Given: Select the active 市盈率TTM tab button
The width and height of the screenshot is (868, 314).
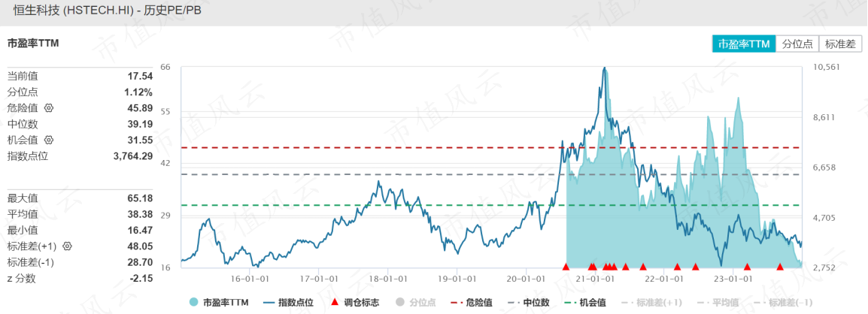Looking at the screenshot, I should pos(744,45).
